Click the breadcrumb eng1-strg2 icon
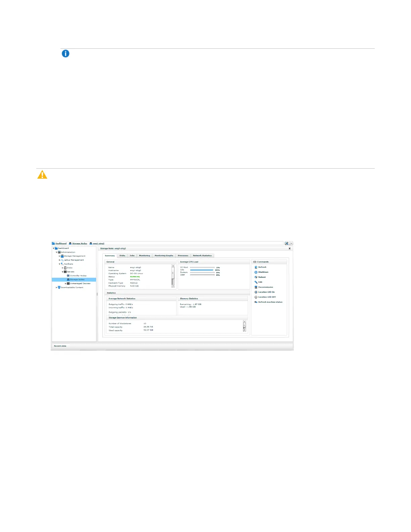Image resolution: width=411 pixels, height=532 pixels. tap(91, 243)
